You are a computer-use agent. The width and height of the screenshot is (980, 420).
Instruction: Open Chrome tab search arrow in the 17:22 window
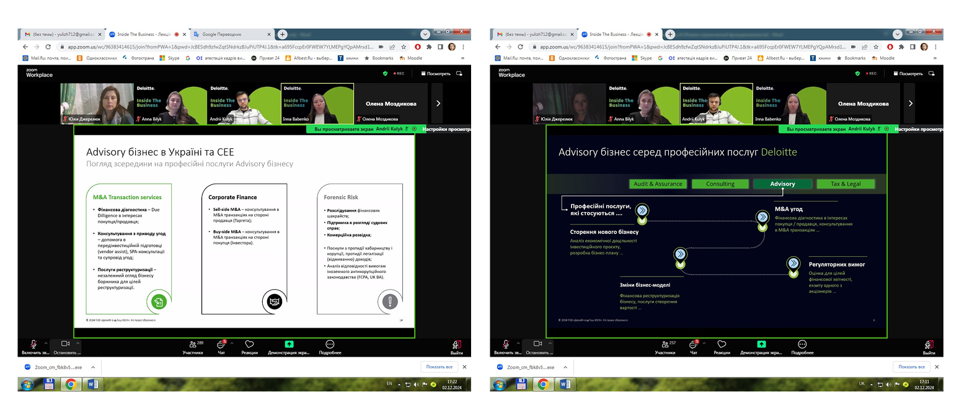point(425,34)
